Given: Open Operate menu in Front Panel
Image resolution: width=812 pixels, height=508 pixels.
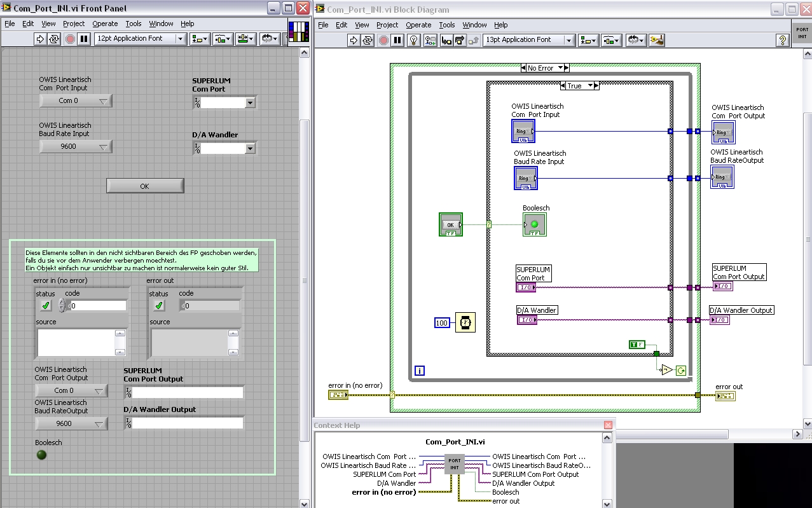Looking at the screenshot, I should (x=105, y=24).
